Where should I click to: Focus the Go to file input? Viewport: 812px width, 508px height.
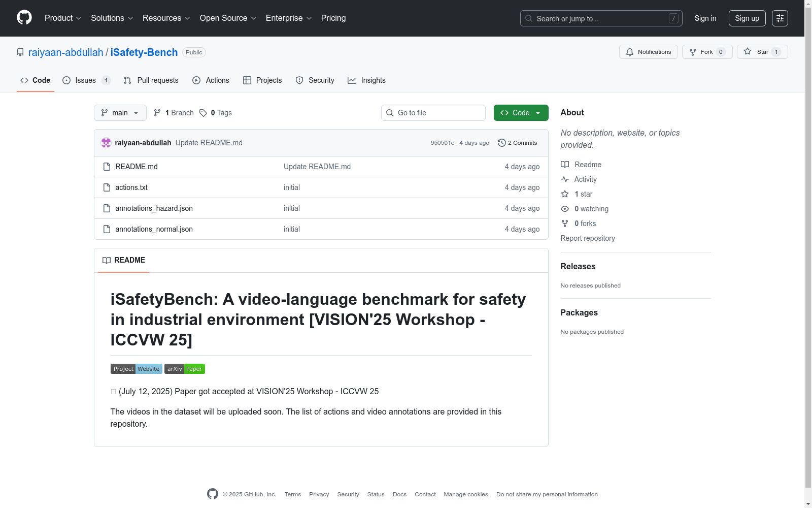(x=433, y=113)
